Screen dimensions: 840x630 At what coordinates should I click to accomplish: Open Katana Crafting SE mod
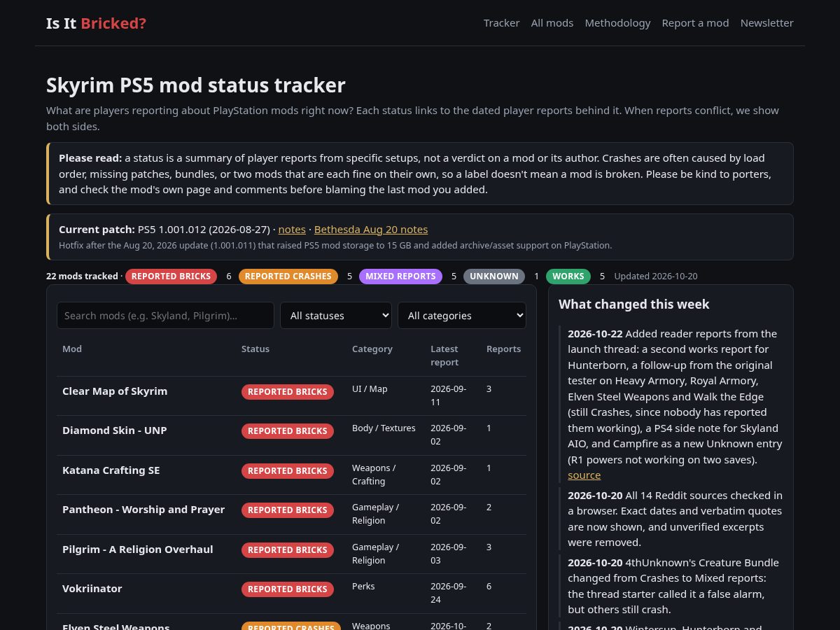pyautogui.click(x=111, y=470)
